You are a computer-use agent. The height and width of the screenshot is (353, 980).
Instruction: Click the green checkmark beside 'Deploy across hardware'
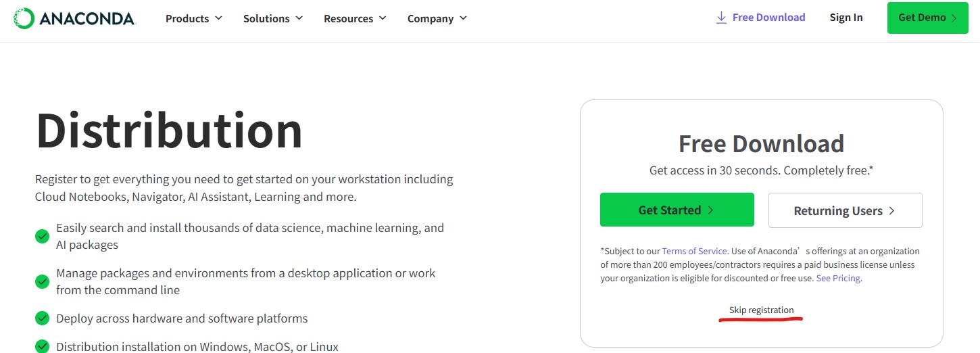click(x=42, y=318)
